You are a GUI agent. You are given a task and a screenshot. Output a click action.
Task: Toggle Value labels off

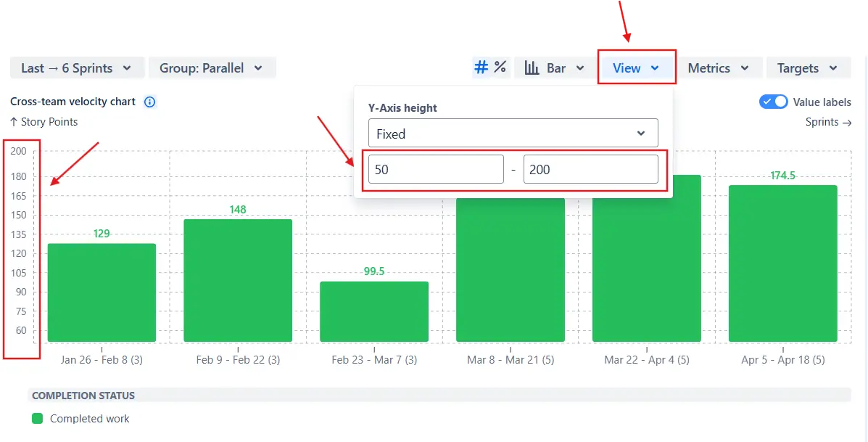[773, 102]
